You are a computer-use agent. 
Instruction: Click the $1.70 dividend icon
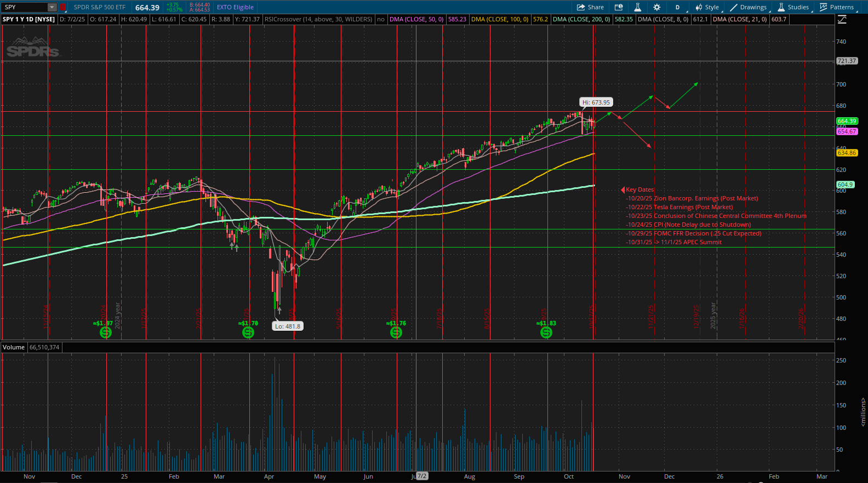[248, 332]
